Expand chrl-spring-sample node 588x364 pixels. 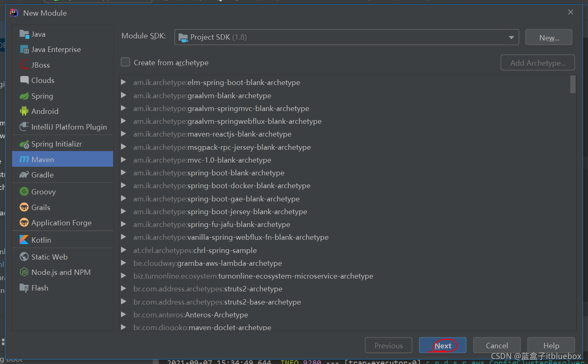[x=123, y=250]
